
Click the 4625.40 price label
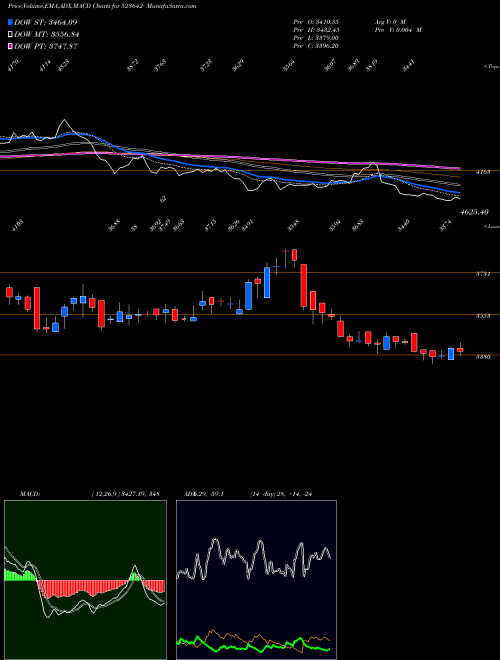point(474,212)
